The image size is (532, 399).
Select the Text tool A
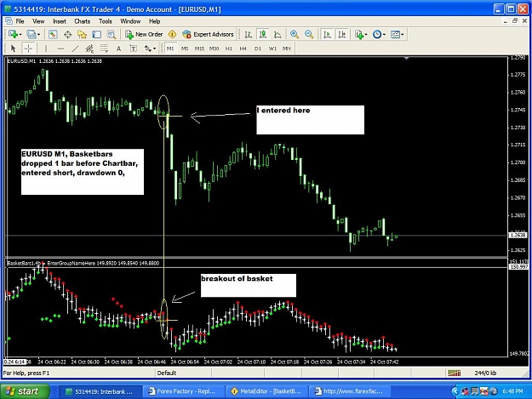[119, 48]
